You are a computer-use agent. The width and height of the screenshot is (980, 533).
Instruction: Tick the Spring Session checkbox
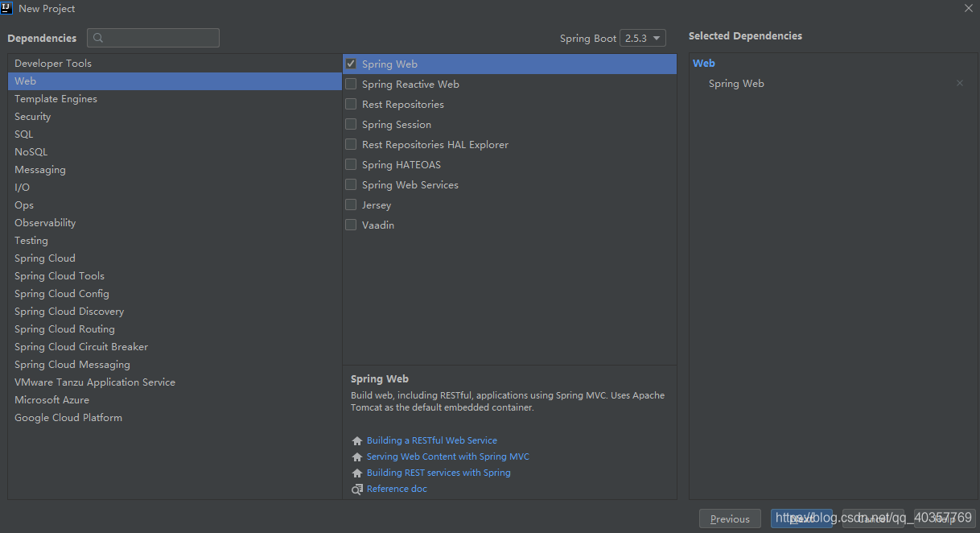(351, 124)
